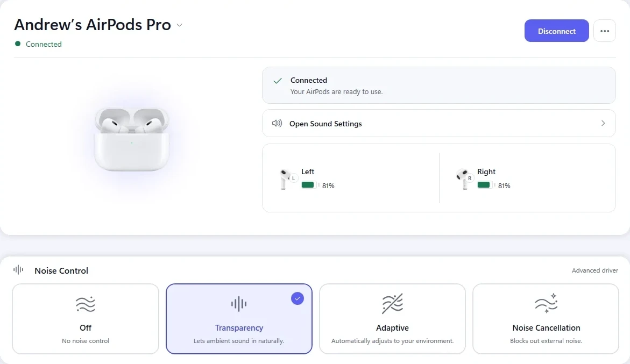Open Sound Settings row

coord(439,123)
